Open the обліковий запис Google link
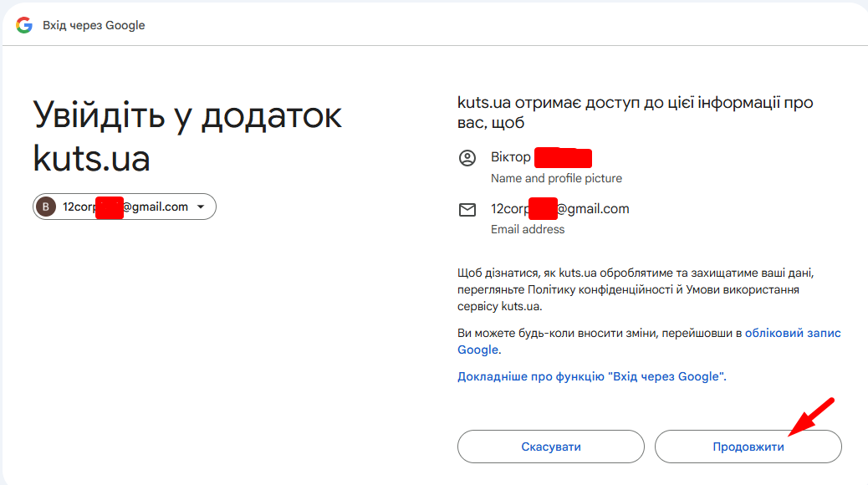The width and height of the screenshot is (868, 485). 792,333
